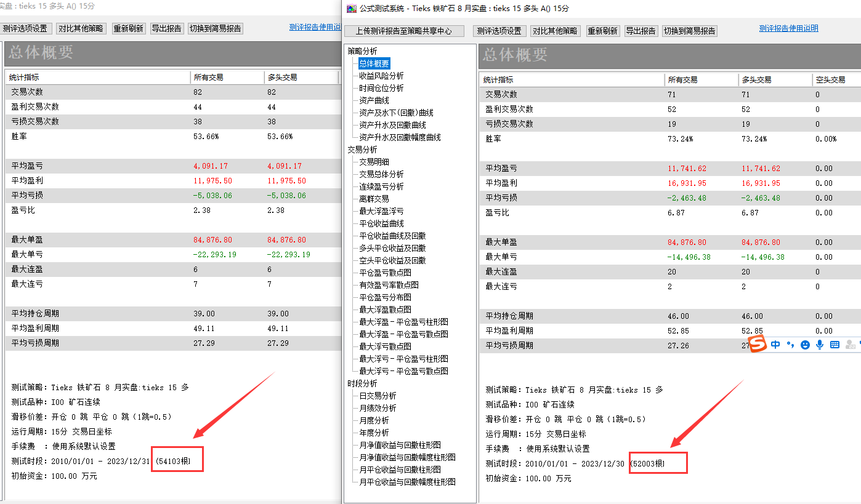Viewport: 861px width, 504px height.
Task: Click the 公式测试系统 title bar app icon
Action: (351, 9)
